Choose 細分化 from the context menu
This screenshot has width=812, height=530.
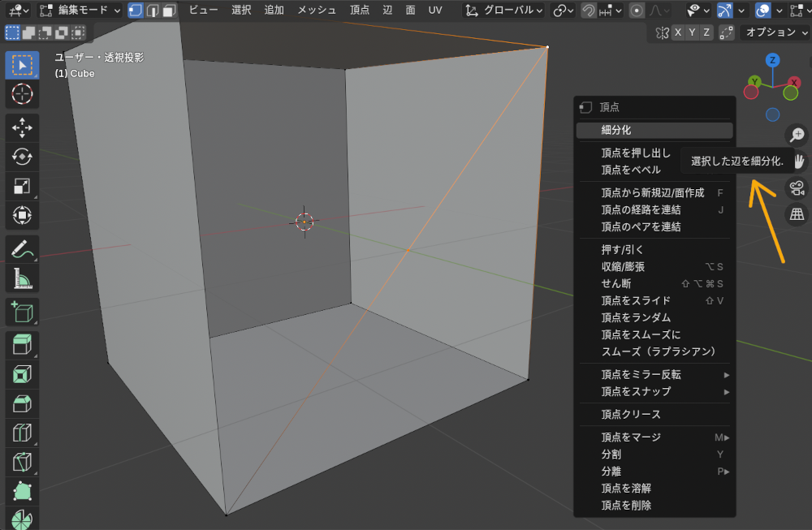coord(654,130)
